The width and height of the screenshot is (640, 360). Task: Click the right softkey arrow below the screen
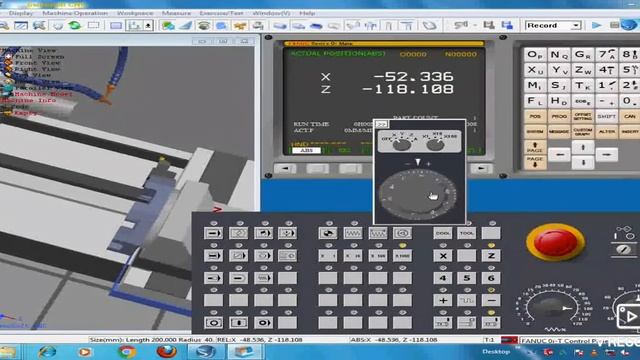point(481,169)
